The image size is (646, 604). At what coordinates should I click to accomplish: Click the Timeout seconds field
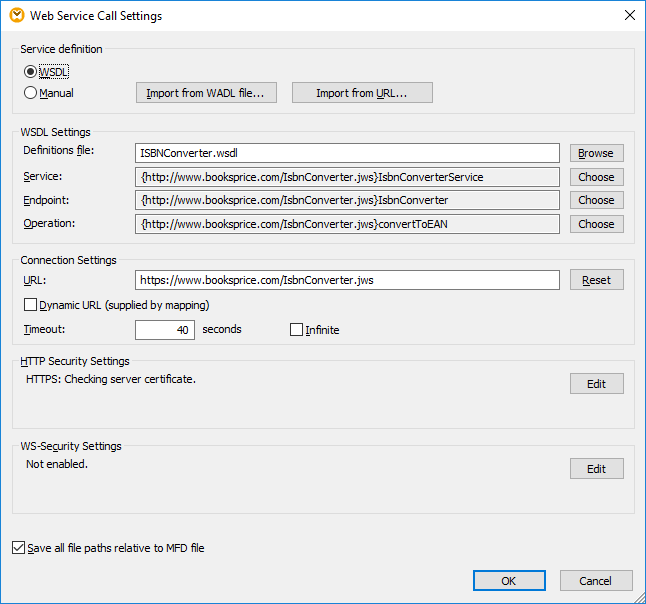coord(165,330)
